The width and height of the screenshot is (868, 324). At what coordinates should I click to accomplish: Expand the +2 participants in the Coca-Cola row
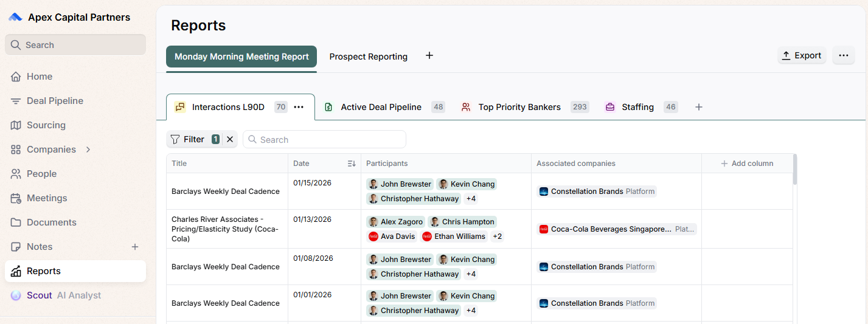pyautogui.click(x=498, y=236)
